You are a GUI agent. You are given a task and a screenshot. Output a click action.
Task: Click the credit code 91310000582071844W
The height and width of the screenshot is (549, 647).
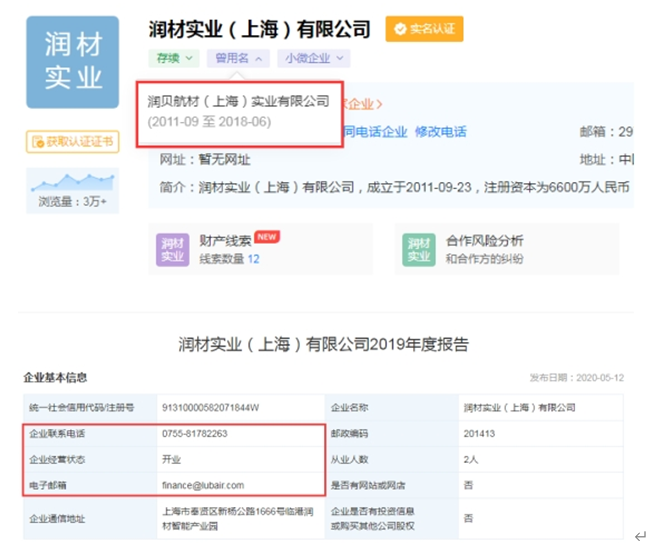(x=211, y=408)
